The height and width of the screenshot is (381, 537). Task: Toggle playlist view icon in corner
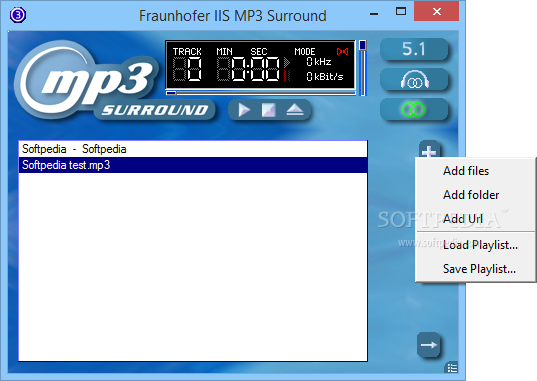click(452, 368)
